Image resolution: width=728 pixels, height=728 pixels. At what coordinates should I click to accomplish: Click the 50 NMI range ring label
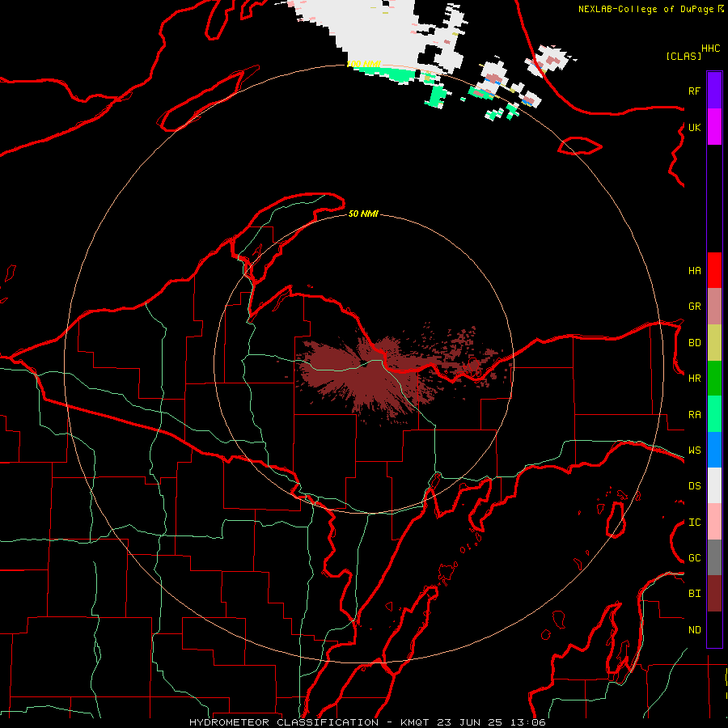click(363, 214)
